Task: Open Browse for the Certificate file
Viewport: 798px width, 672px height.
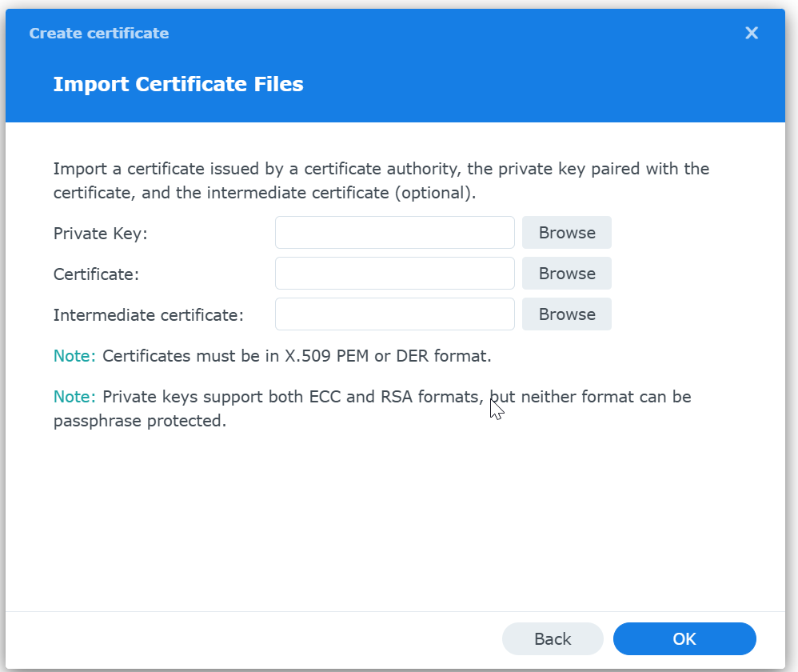Action: (x=566, y=274)
